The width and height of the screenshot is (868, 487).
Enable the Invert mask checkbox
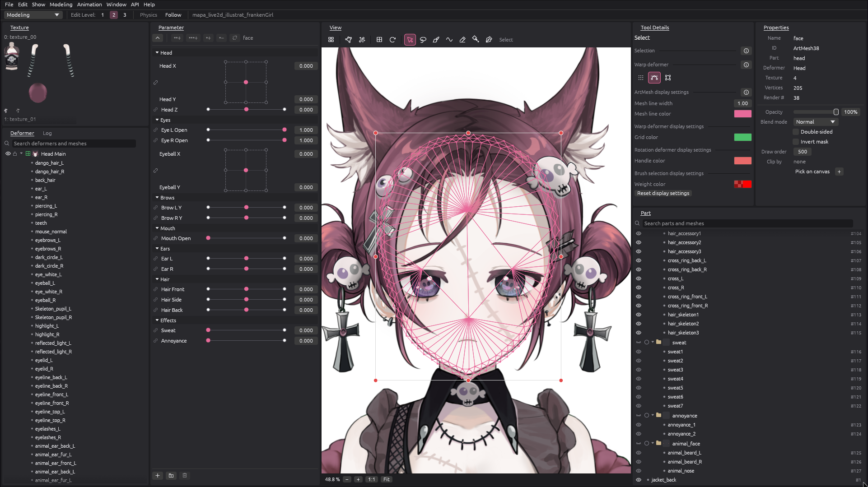pos(796,142)
